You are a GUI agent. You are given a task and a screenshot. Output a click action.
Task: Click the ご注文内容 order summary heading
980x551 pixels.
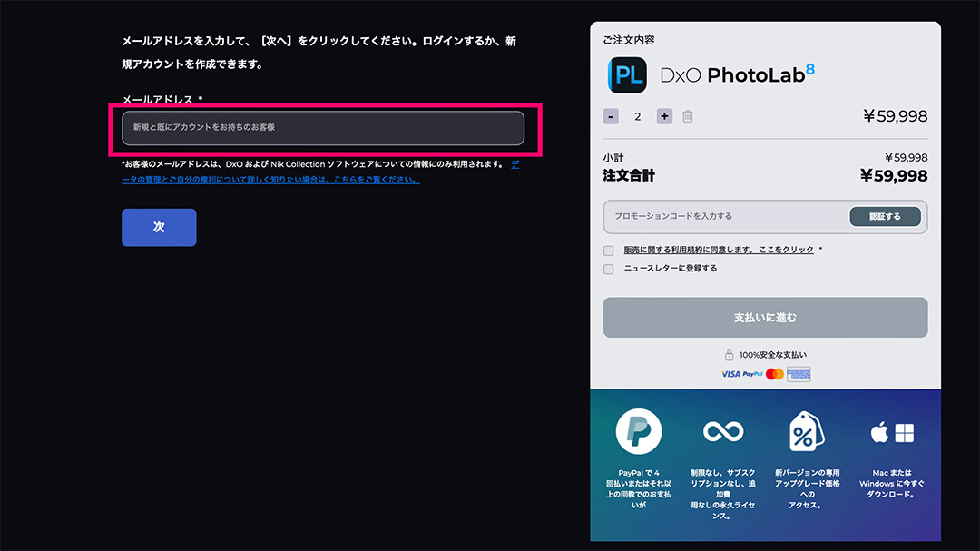point(629,40)
